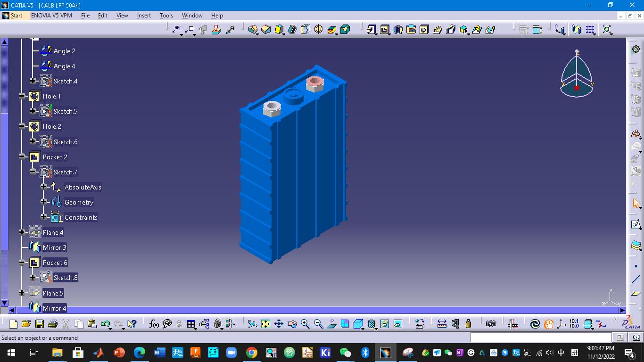The width and height of the screenshot is (644, 362).
Task: Open the Window menu
Action: tap(192, 16)
